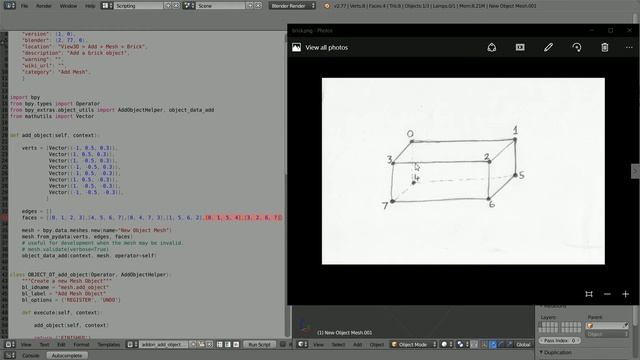The width and height of the screenshot is (640, 360).
Task: Open the File menu
Action: (x=24, y=6)
